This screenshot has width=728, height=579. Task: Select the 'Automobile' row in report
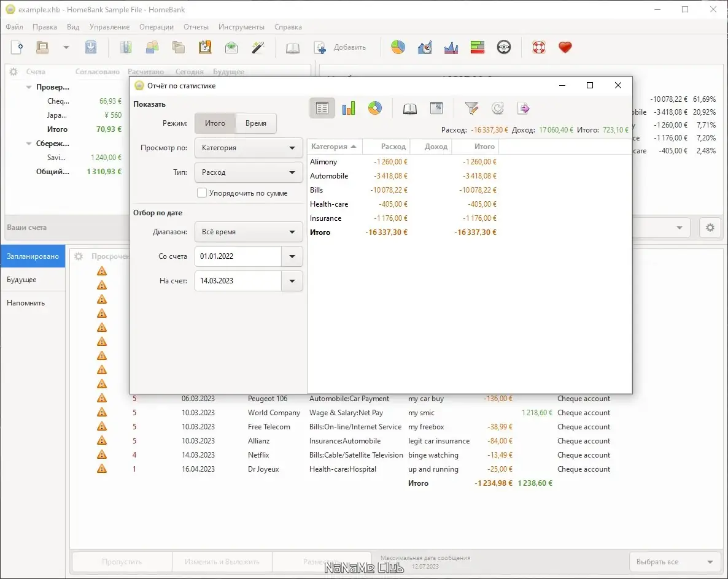469,176
